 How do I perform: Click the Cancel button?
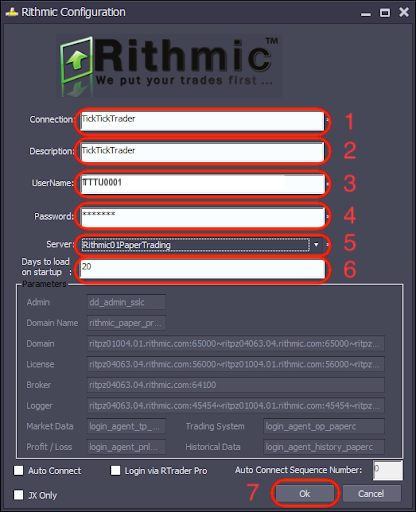coord(371,494)
